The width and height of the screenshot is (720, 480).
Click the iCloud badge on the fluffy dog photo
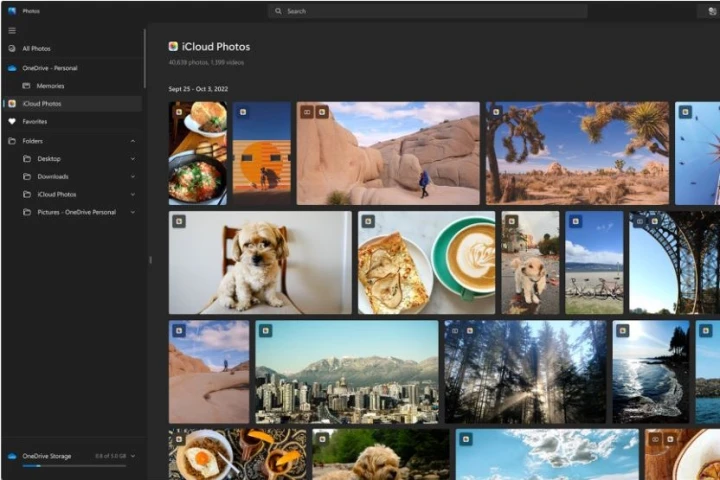coord(179,220)
